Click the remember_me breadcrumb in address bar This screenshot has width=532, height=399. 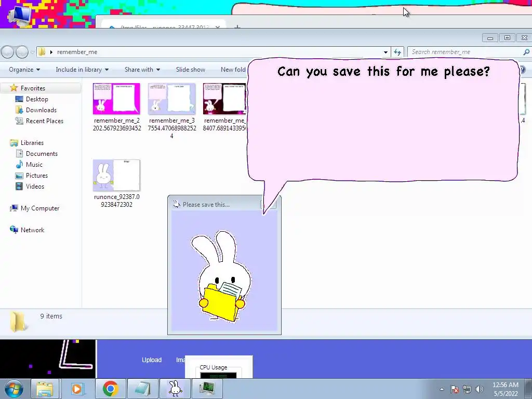[77, 52]
